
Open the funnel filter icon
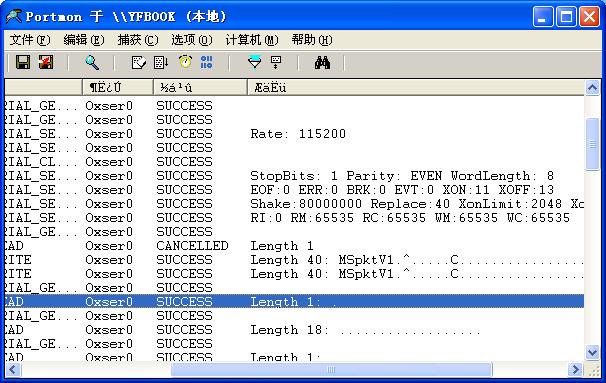tap(254, 62)
